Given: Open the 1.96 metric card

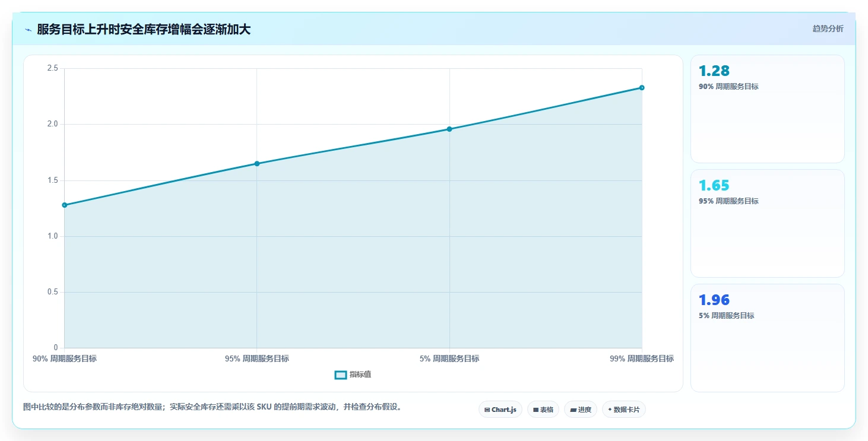Looking at the screenshot, I should 767,338.
